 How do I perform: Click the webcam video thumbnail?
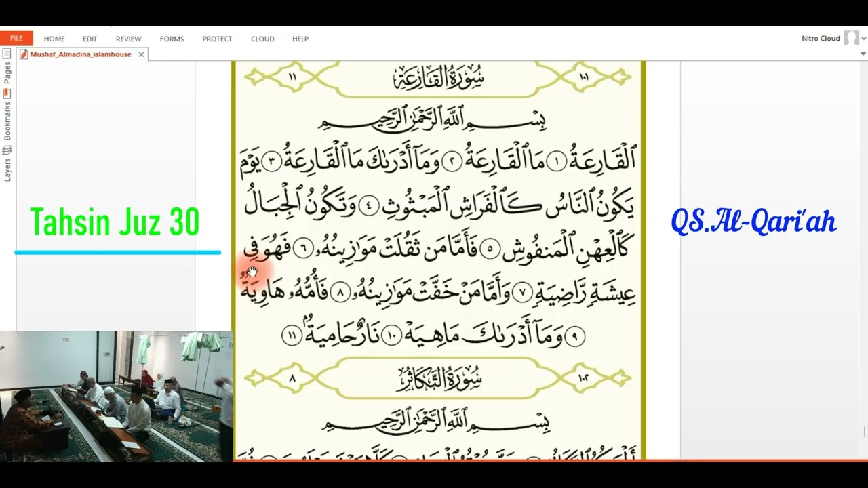(116, 396)
